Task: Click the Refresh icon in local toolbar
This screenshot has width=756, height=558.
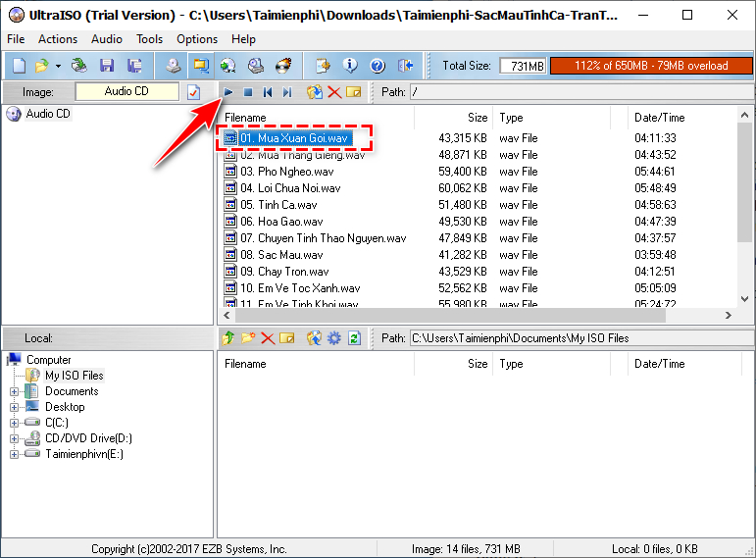Action: pos(354,338)
